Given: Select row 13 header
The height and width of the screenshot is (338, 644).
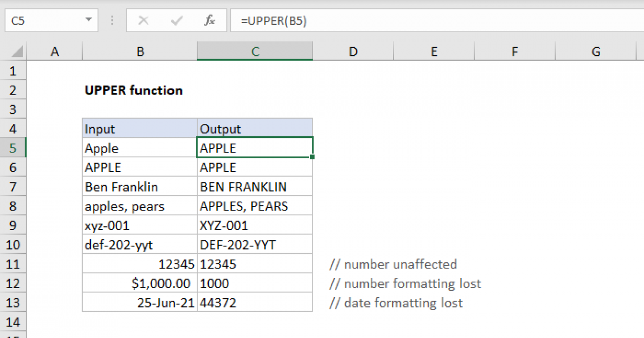Looking at the screenshot, I should coord(13,303).
